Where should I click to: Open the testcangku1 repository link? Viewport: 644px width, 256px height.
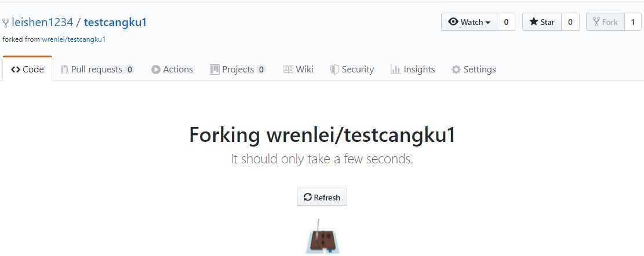(115, 22)
